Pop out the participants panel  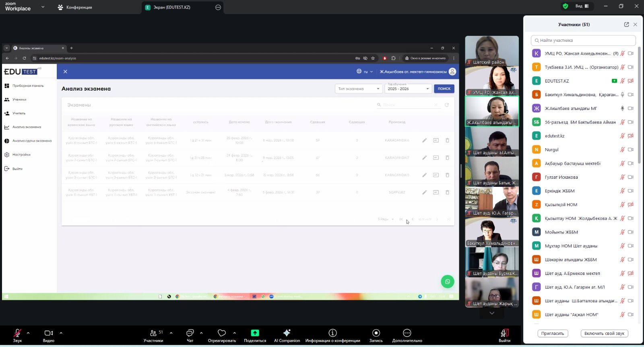pos(626,25)
